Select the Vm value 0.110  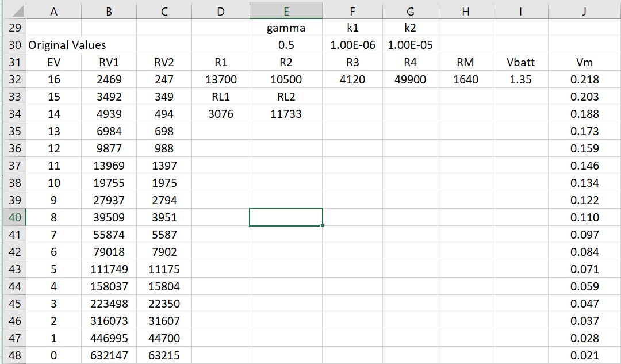[x=585, y=217]
